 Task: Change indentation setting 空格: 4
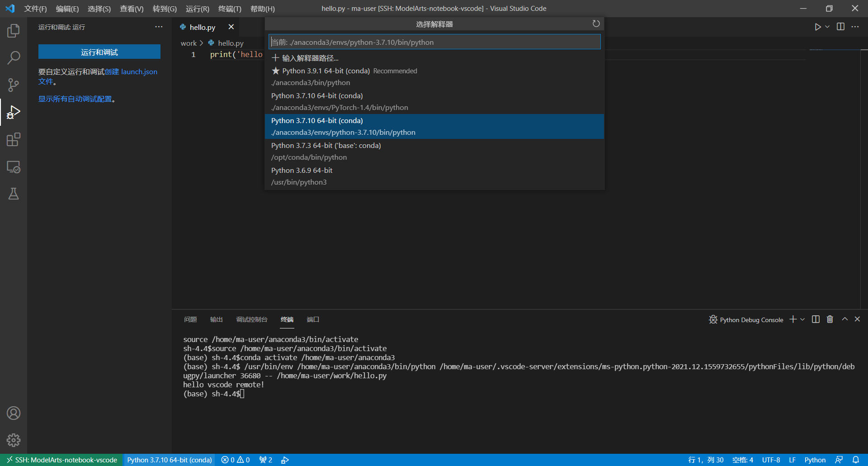tap(743, 460)
